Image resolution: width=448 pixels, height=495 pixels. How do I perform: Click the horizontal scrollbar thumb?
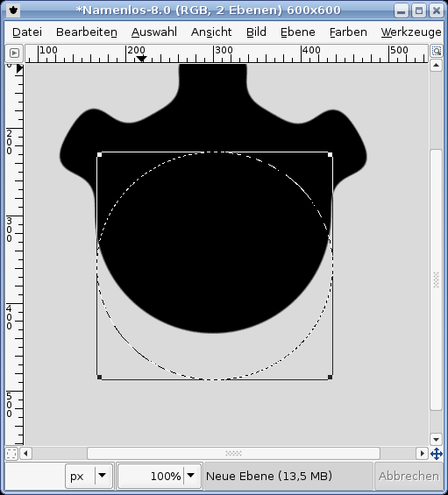[233, 454]
